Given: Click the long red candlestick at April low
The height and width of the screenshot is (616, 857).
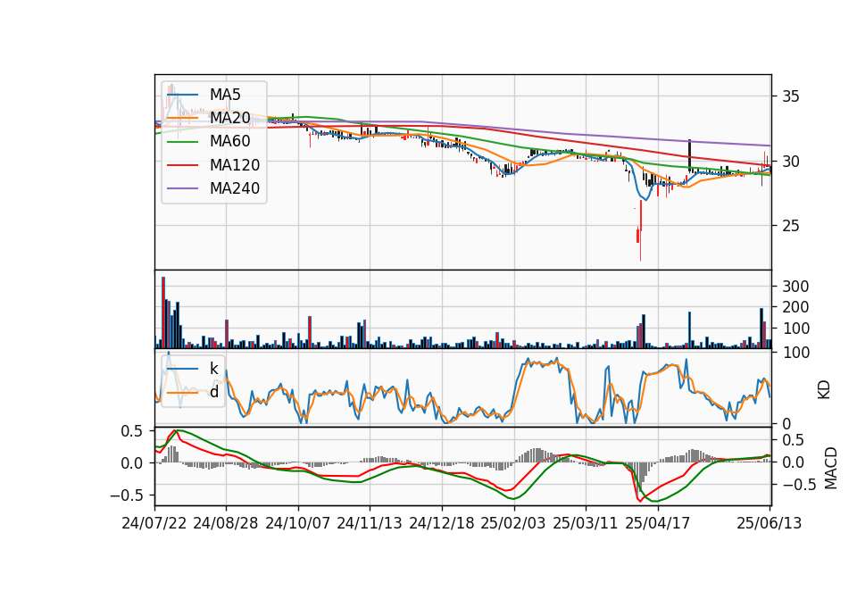Looking at the screenshot, I should (x=641, y=229).
